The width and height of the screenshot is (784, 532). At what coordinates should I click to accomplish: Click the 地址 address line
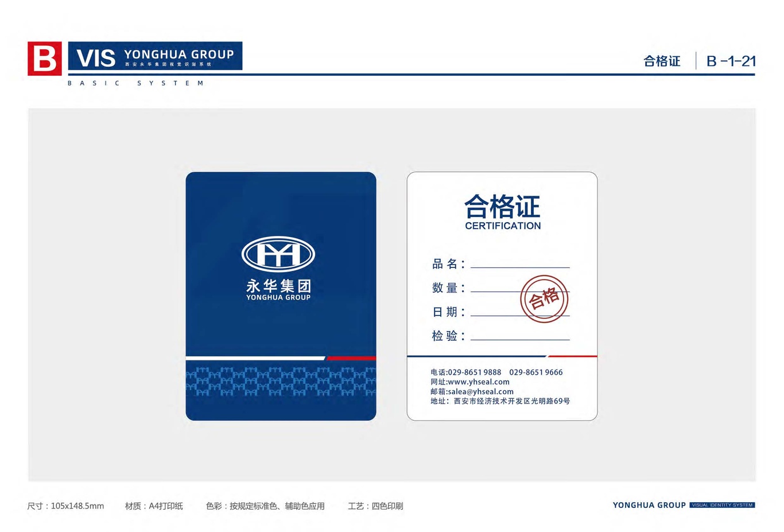pyautogui.click(x=500, y=401)
